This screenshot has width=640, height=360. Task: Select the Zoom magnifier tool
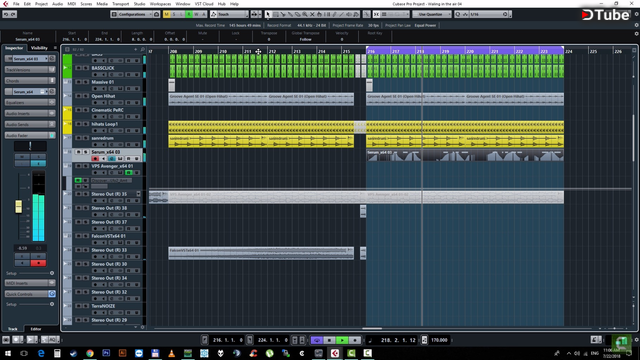(305, 14)
